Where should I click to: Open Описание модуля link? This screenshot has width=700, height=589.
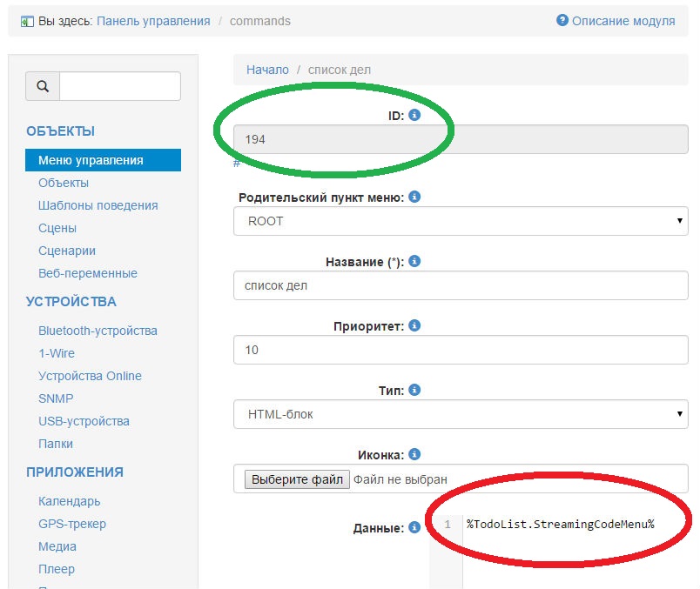point(623,21)
